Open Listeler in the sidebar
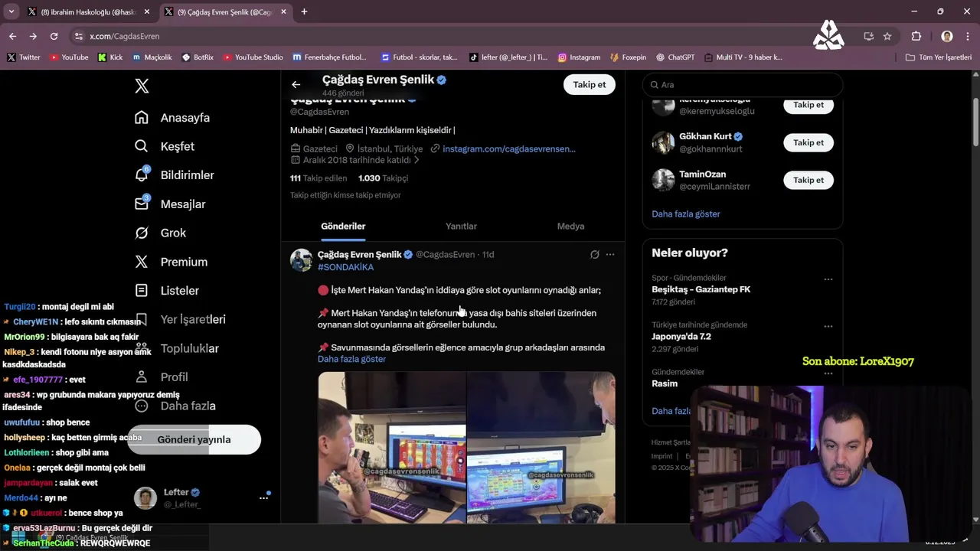 click(168, 291)
